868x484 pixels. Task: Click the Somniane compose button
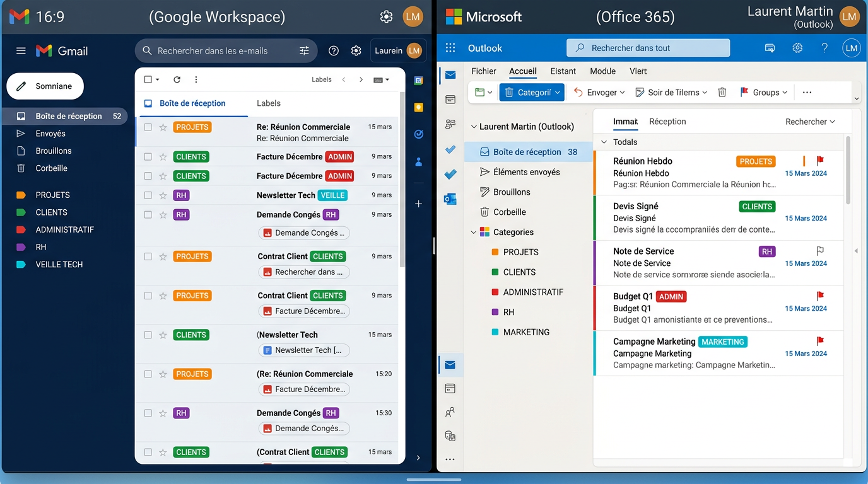(x=45, y=86)
